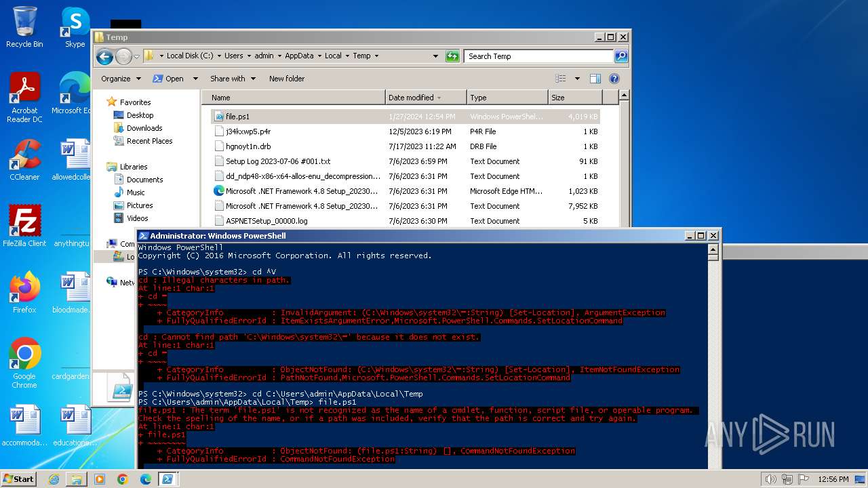This screenshot has height=488, width=868.
Task: Click the Search Temp input field
Action: (539, 56)
